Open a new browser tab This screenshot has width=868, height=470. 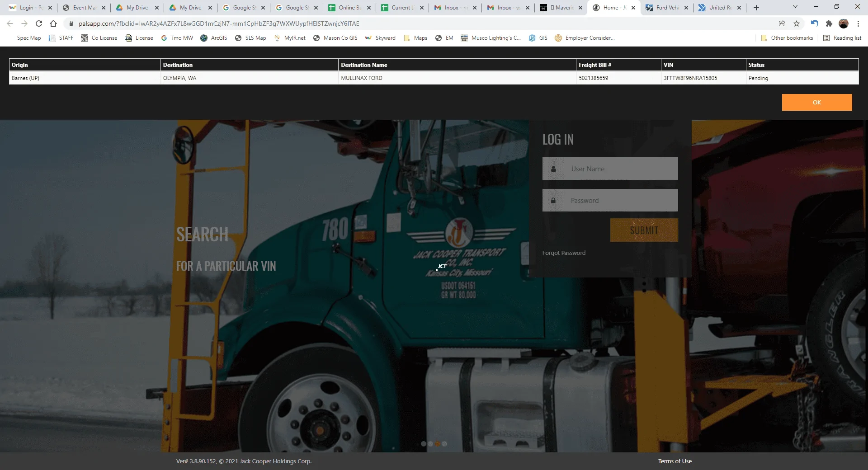(x=756, y=8)
